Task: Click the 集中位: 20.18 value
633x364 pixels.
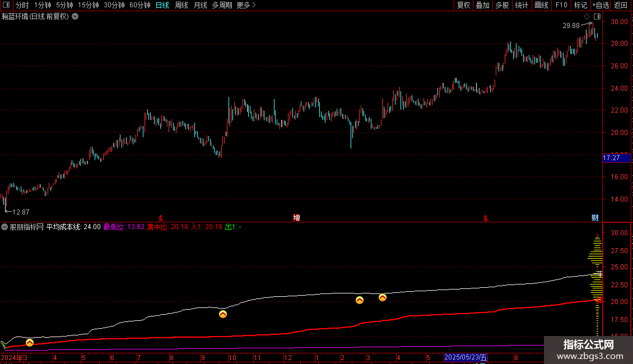Action: (167, 227)
